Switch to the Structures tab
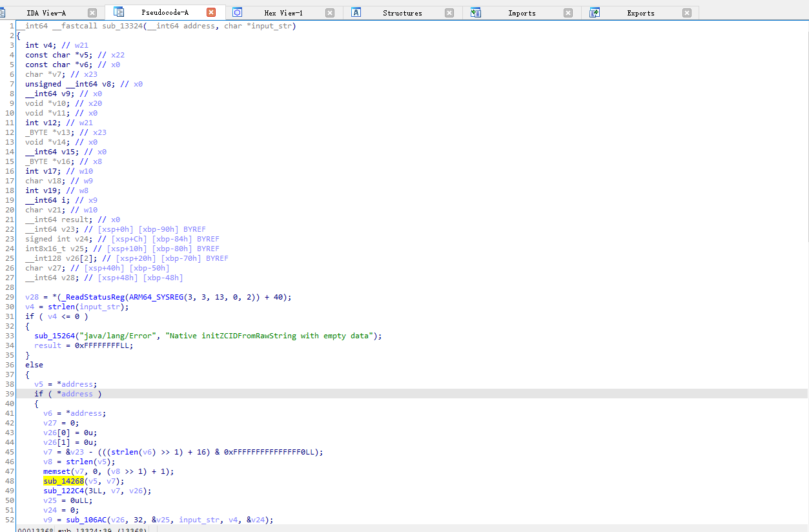 pyautogui.click(x=402, y=13)
